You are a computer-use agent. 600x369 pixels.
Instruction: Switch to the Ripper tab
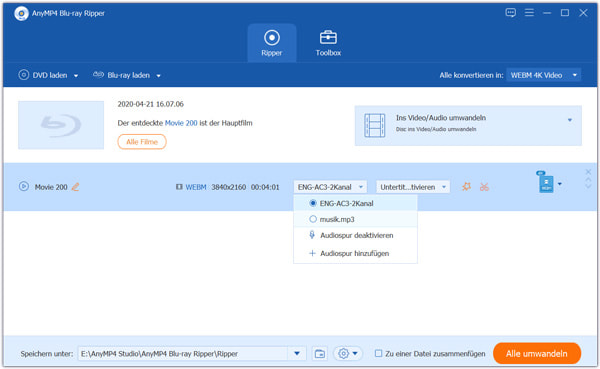272,43
